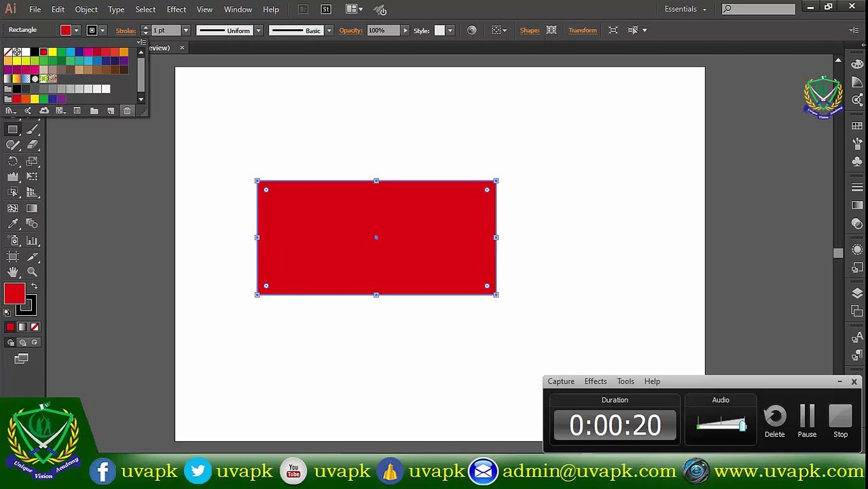
Task: Open the Essentials workspace switcher
Action: [x=685, y=9]
